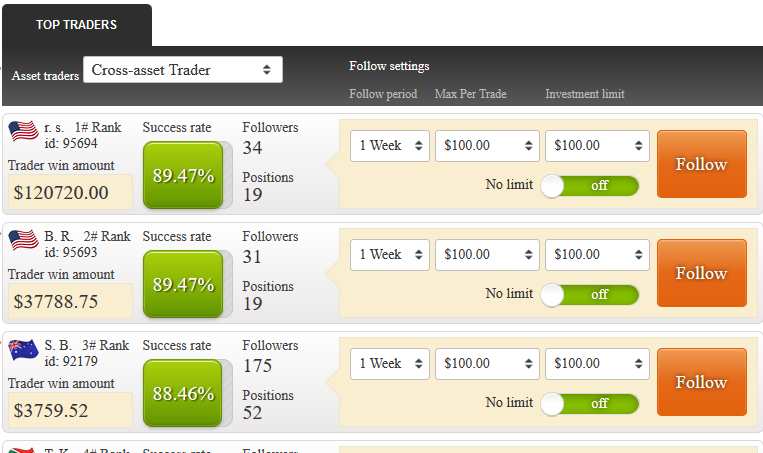Open the 1 Week follow period dropdown for rank 1
Image resolution: width=763 pixels, height=453 pixels.
(390, 145)
